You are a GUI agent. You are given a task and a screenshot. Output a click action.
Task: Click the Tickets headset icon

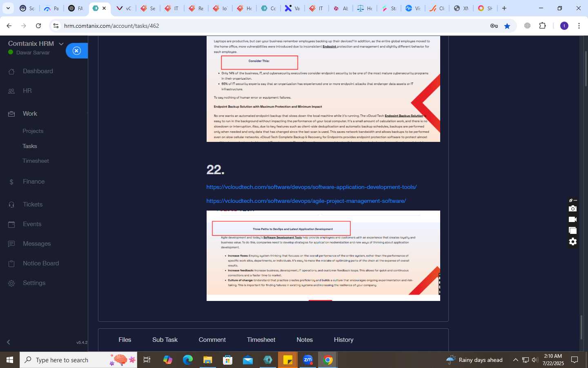(11, 205)
